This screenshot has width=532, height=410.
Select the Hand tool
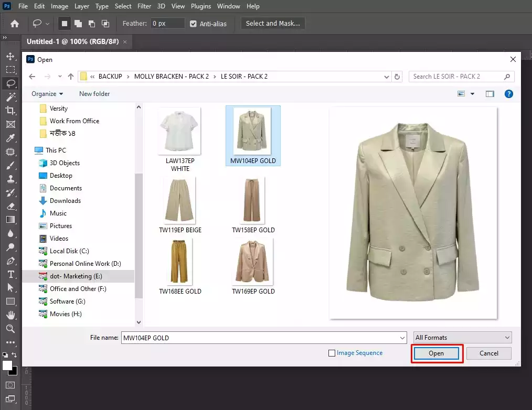[x=10, y=315]
